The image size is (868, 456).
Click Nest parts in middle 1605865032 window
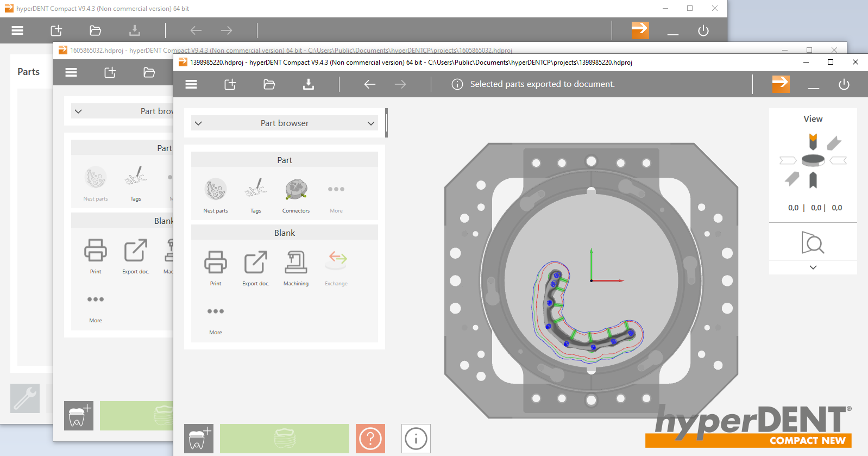(96, 183)
